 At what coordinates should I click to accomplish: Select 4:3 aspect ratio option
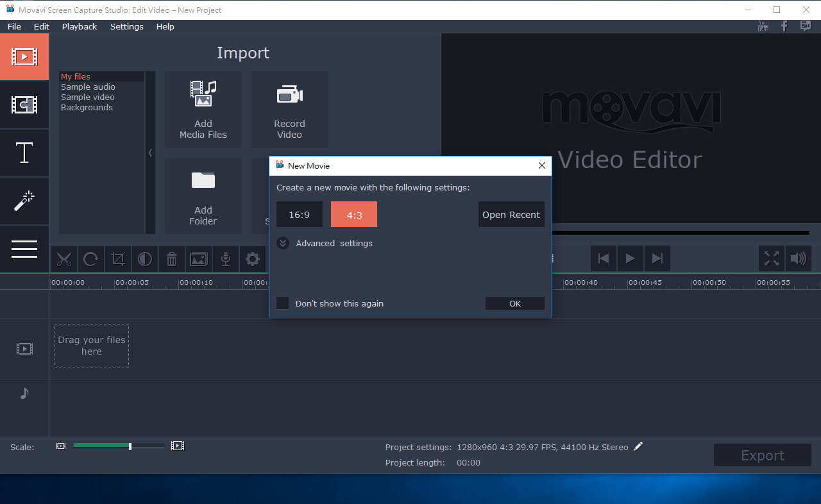[354, 215]
